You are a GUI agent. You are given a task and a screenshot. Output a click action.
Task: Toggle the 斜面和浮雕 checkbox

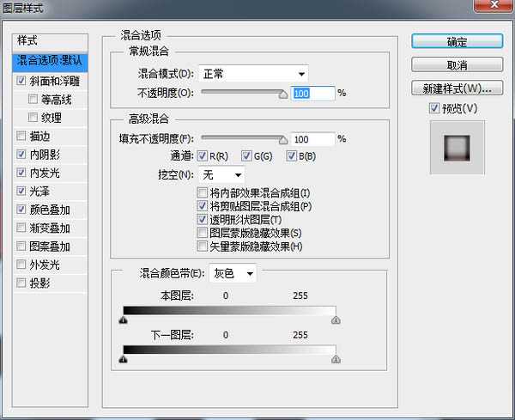click(x=21, y=81)
